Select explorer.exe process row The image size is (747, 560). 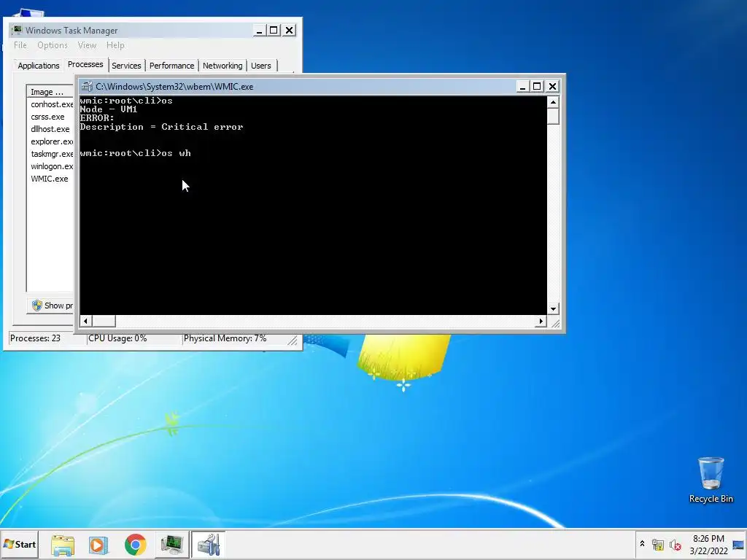coord(50,141)
